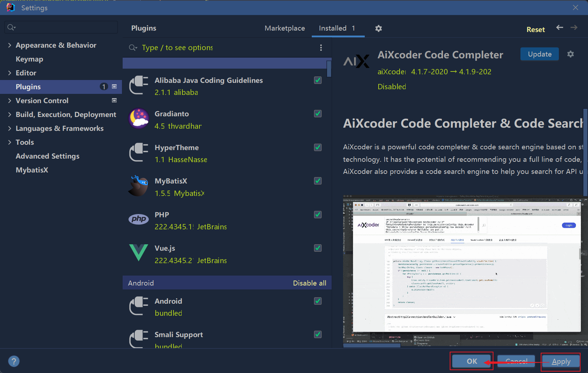
Task: Click the 4.1.7-2020 version text
Action: tap(429, 72)
